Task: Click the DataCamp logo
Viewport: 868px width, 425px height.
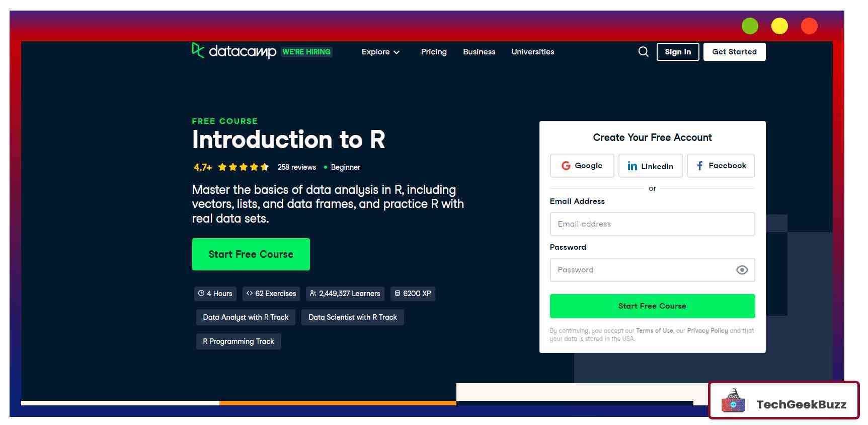Action: (234, 51)
